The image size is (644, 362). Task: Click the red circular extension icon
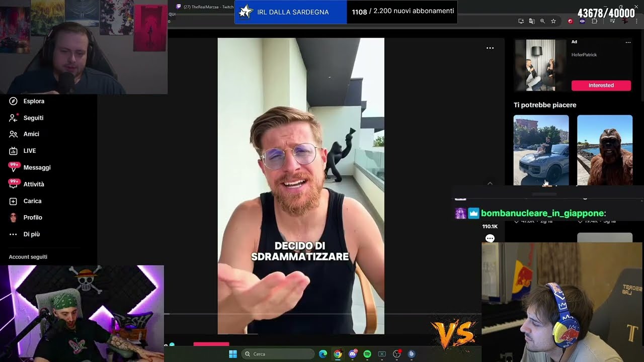click(x=570, y=21)
